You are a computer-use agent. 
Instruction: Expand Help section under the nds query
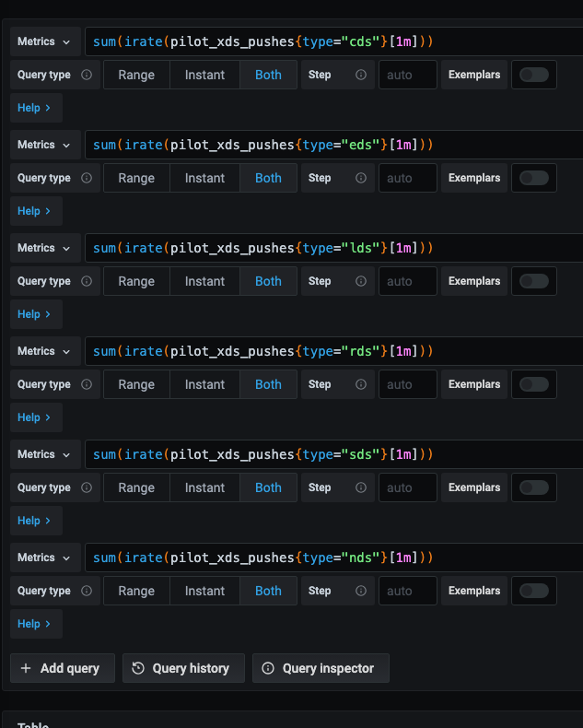tap(34, 624)
